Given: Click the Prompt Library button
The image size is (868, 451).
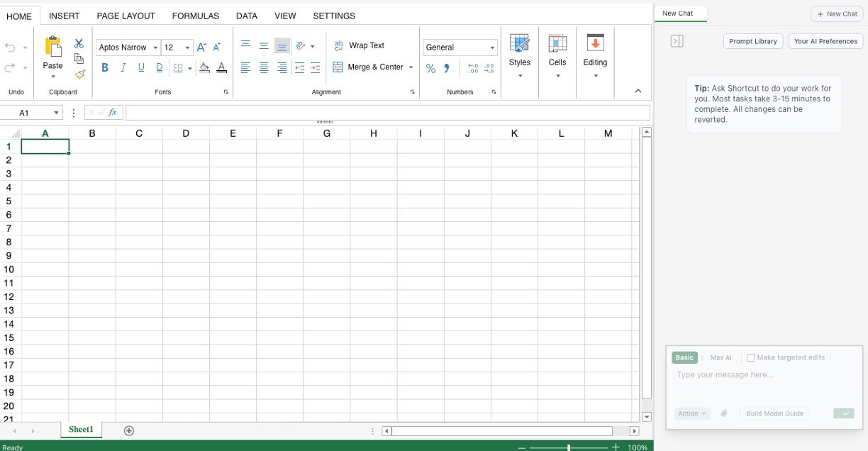Looking at the screenshot, I should click(x=752, y=41).
